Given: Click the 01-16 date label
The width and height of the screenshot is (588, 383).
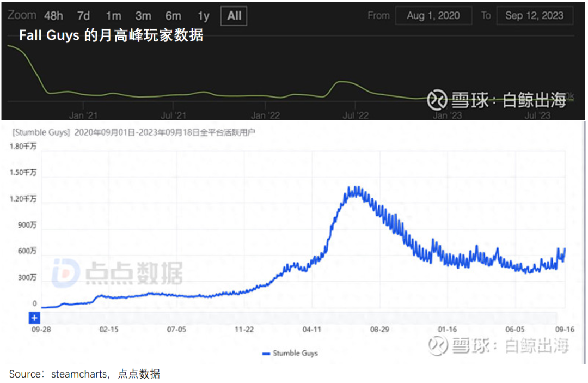Looking at the screenshot, I should tap(448, 330).
